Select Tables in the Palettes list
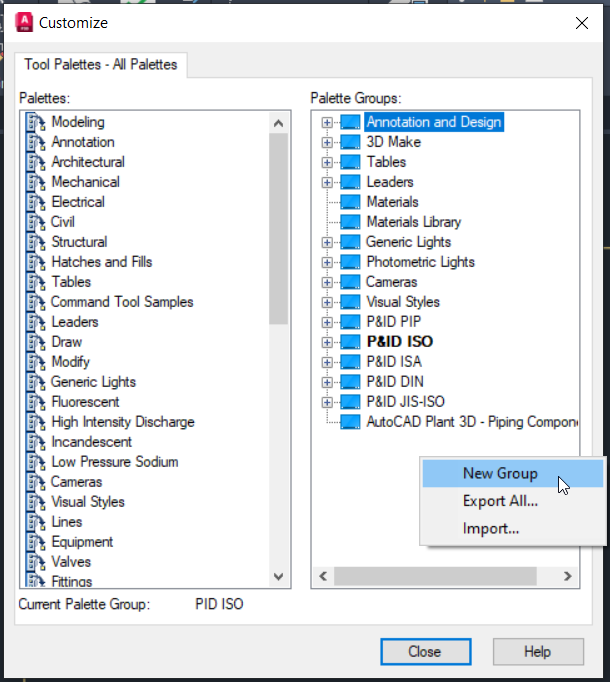The image size is (610, 682). 71,282
